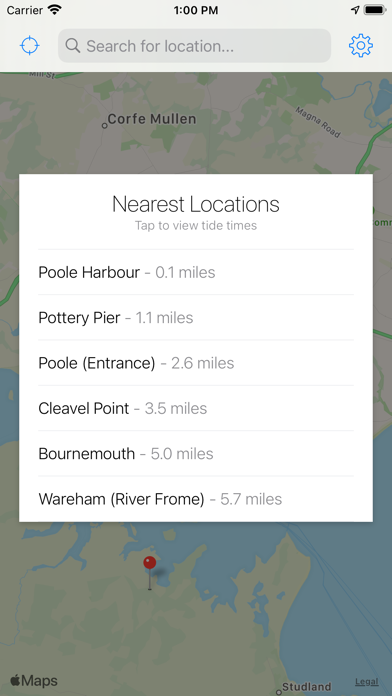Click the Search for location field
Image resolution: width=392 pixels, height=696 pixels.
click(194, 45)
